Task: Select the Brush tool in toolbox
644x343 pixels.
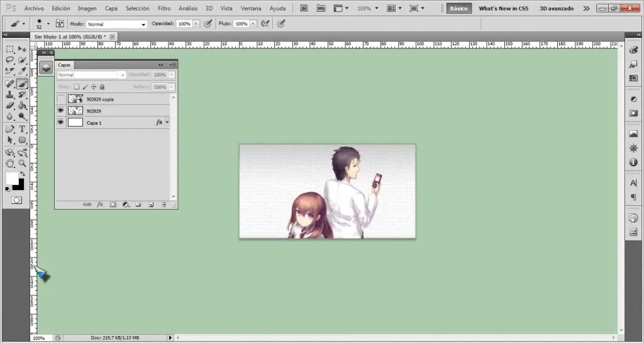Action: pos(22,84)
